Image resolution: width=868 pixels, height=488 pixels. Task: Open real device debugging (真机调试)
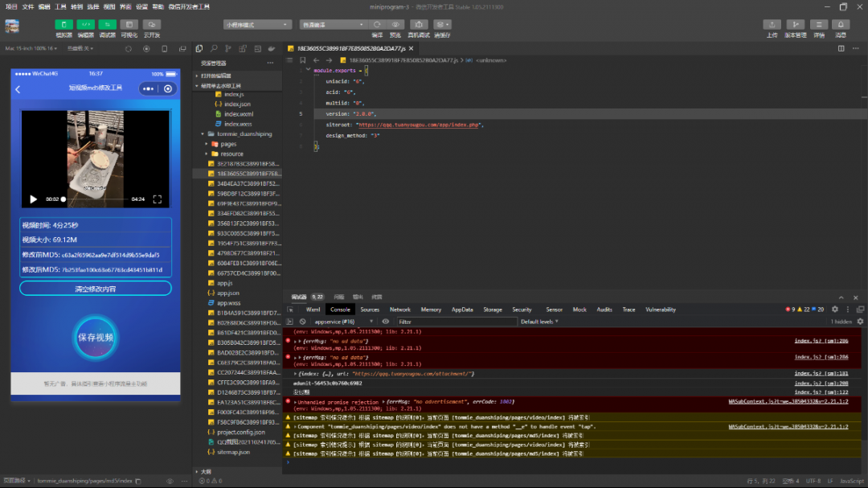click(x=419, y=24)
